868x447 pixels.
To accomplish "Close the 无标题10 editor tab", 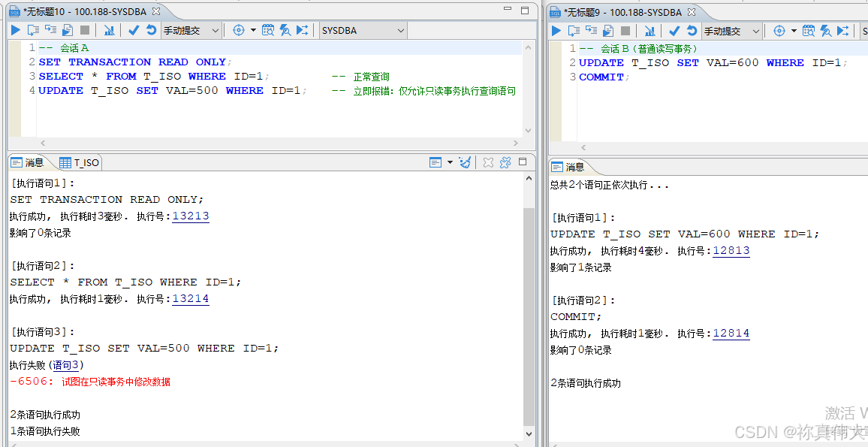I will [x=156, y=11].
